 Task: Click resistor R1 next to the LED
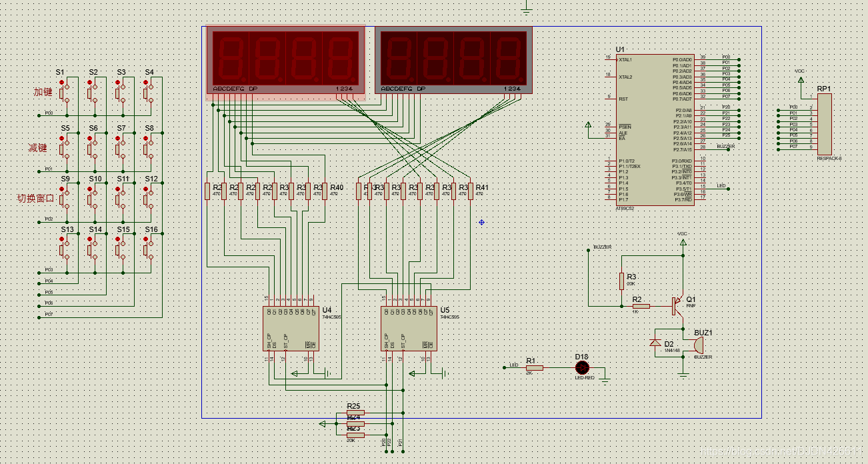coord(535,367)
